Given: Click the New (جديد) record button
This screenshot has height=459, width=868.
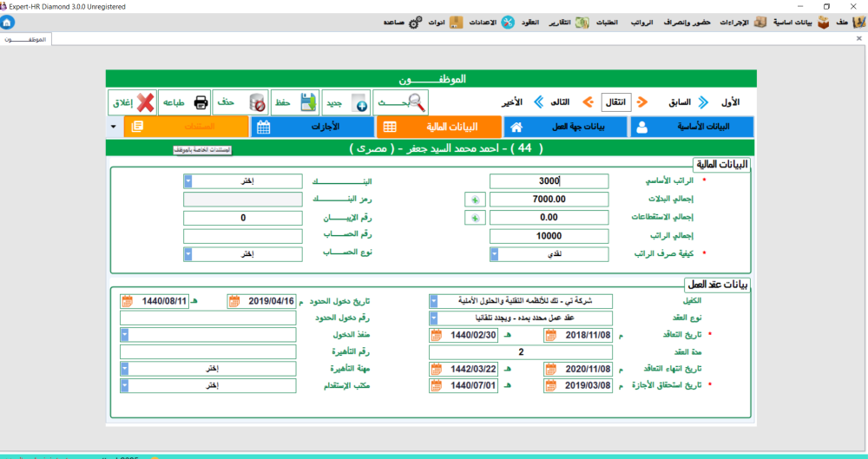Looking at the screenshot, I should [346, 102].
